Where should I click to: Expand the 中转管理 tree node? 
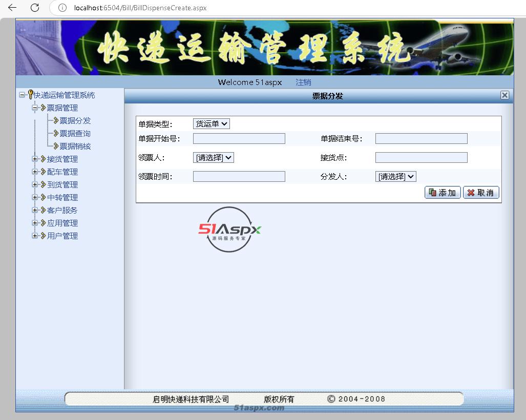pos(34,197)
